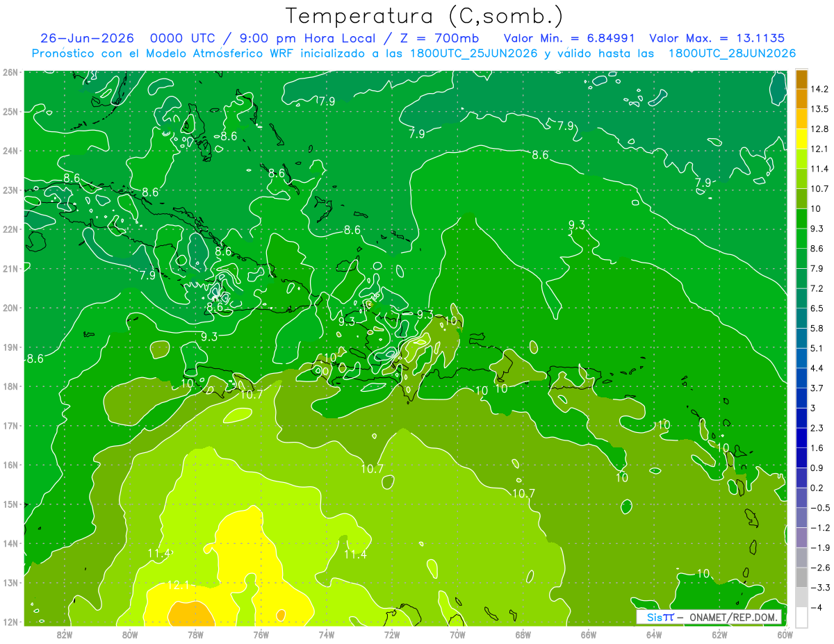Select the dark blue swatch between 2.3 and 3
This screenshot has width=834, height=644.
coord(801,418)
